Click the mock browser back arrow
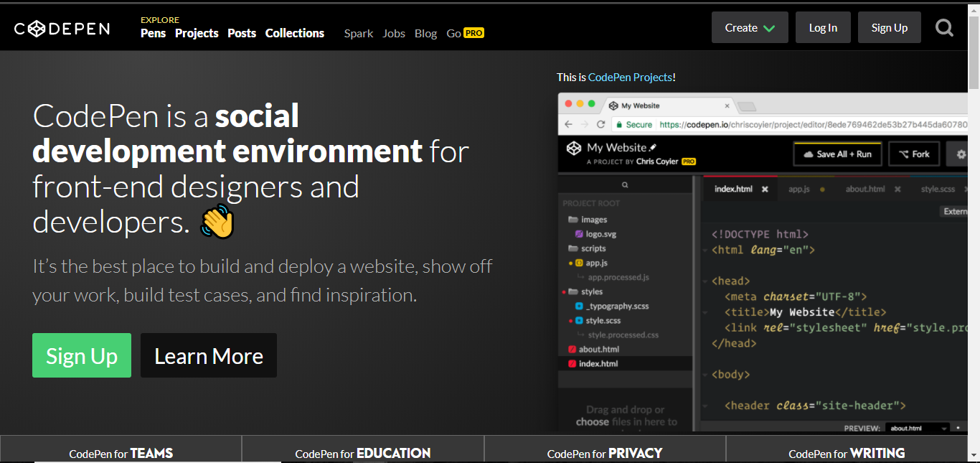The height and width of the screenshot is (463, 980). [x=568, y=124]
